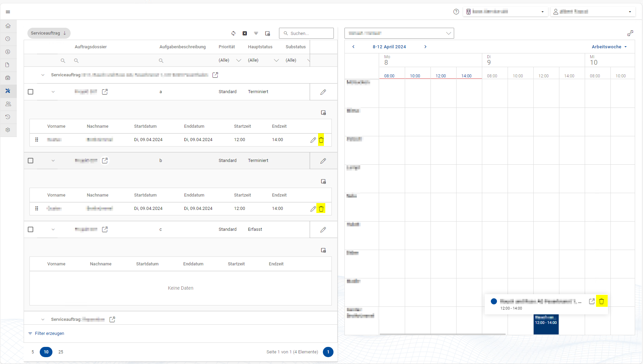This screenshot has width=643, height=364.
Task: Check the checkbox for order 'a'
Action: point(31,92)
